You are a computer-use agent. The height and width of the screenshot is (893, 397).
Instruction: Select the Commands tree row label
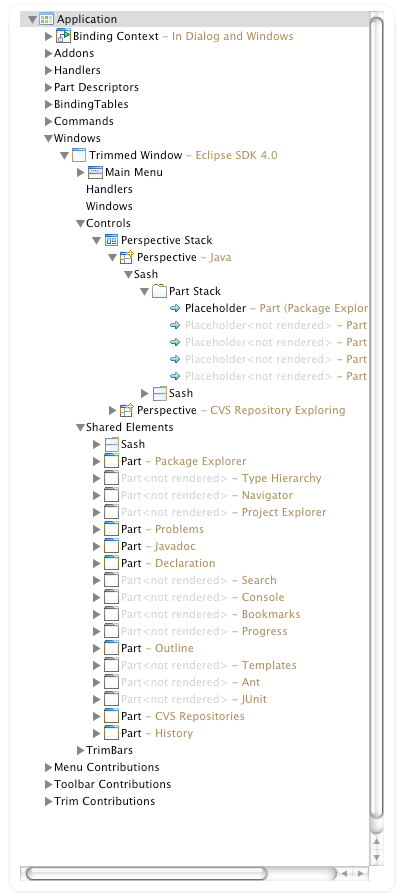(84, 121)
